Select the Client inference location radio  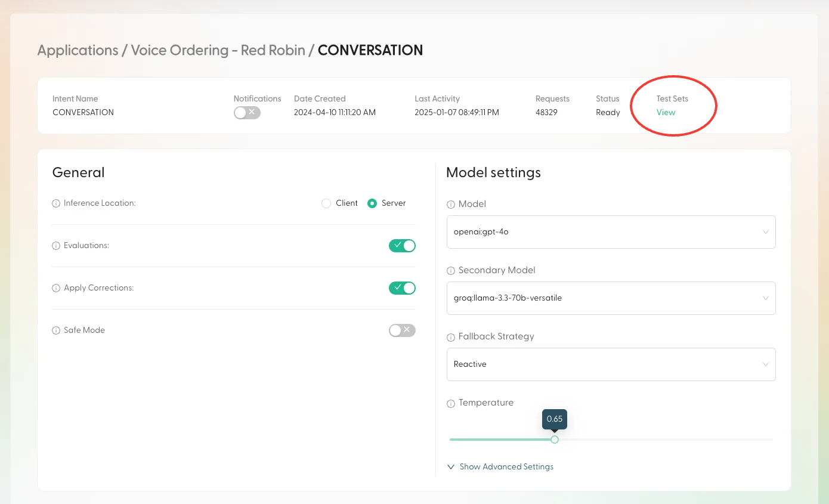click(326, 203)
